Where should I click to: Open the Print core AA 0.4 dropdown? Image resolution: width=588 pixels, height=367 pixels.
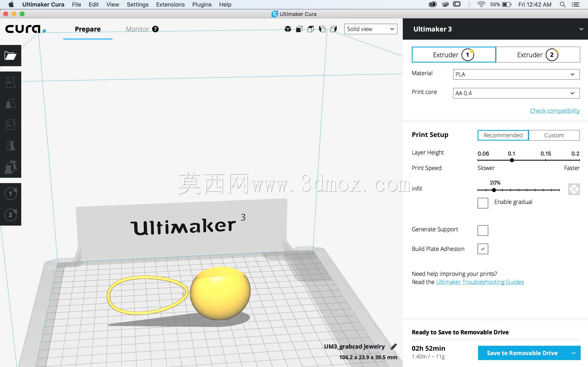coord(516,93)
